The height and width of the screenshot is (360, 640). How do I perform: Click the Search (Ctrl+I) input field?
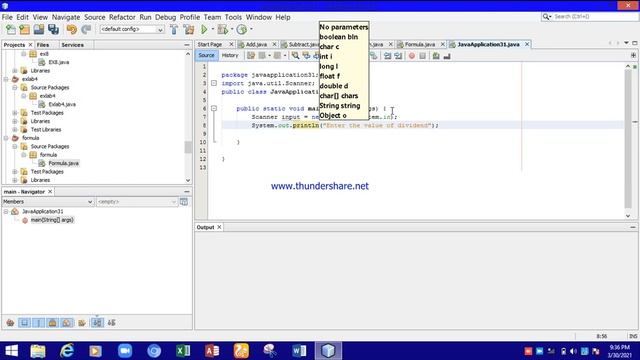[x=595, y=17]
